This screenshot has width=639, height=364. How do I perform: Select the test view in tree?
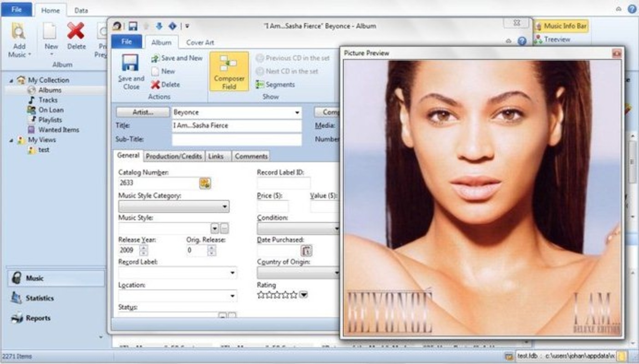(x=44, y=150)
